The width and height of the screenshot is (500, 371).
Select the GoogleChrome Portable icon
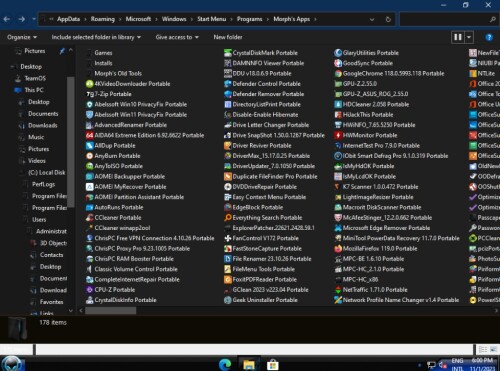pyautogui.click(x=338, y=73)
